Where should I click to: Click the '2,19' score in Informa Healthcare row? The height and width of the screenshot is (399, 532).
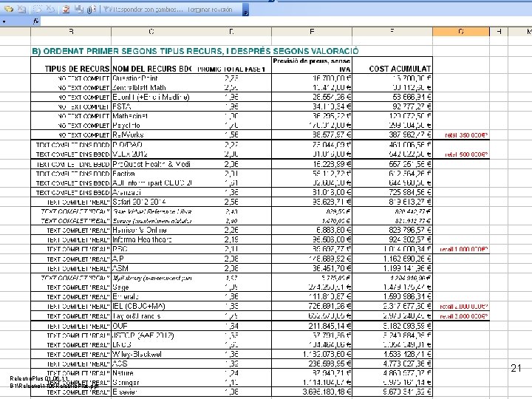(x=231, y=239)
